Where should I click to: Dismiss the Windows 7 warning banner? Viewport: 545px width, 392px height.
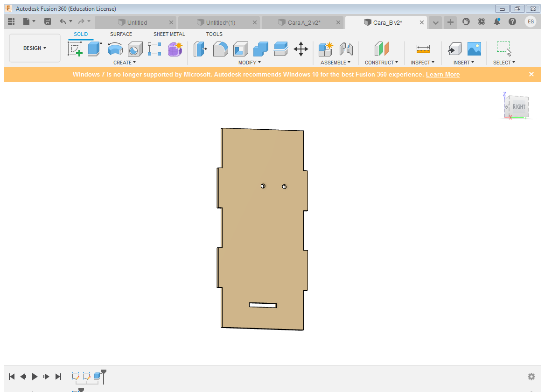[x=531, y=74]
